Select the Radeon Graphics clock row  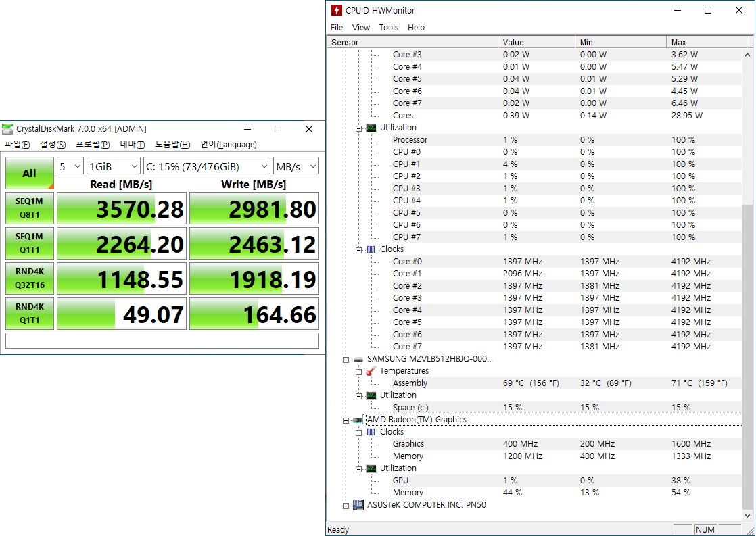pos(566,444)
